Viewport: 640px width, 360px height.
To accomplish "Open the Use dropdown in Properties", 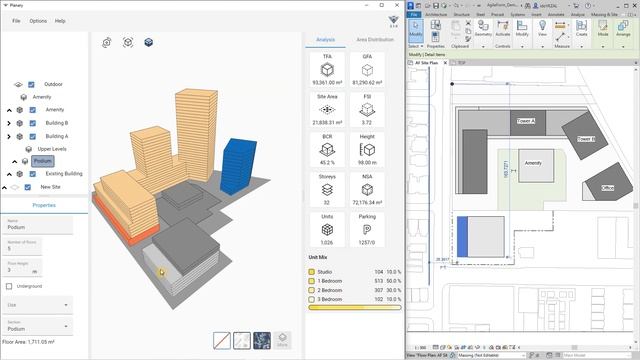I will [x=38, y=305].
